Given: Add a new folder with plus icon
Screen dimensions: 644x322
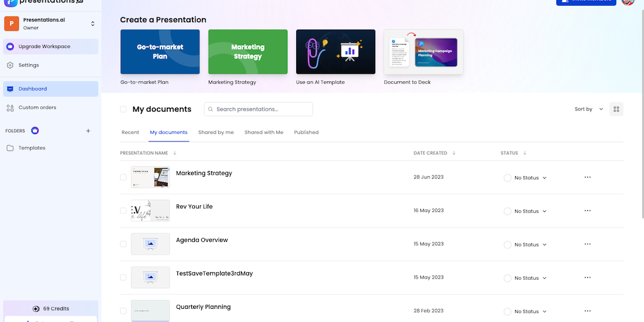Looking at the screenshot, I should pos(88,131).
